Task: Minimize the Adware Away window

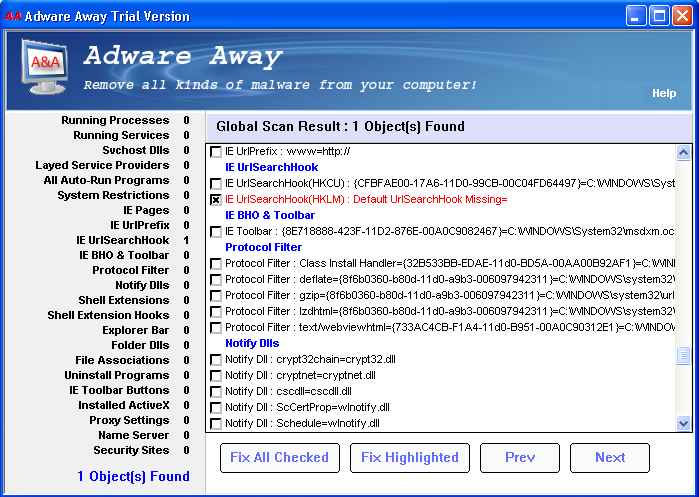Action: pos(636,16)
